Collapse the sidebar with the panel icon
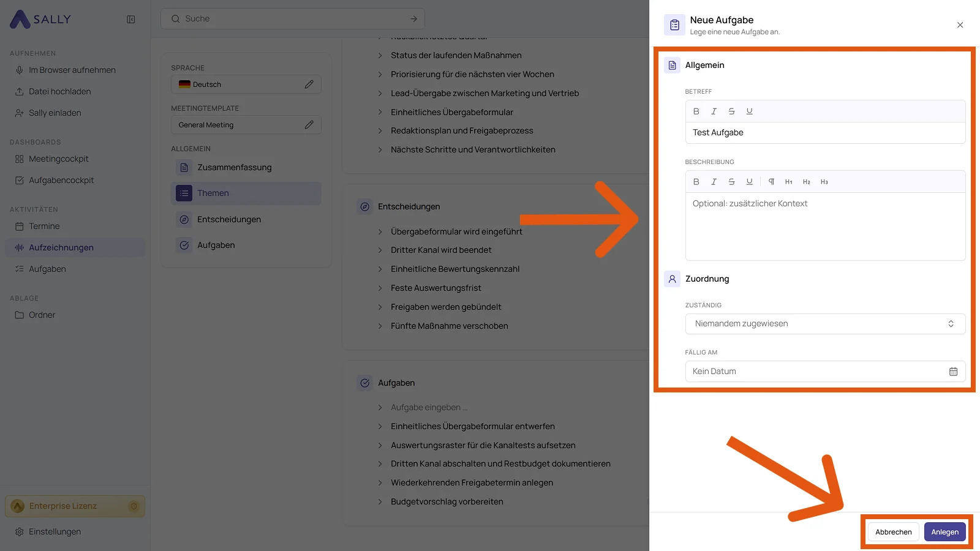 130,20
